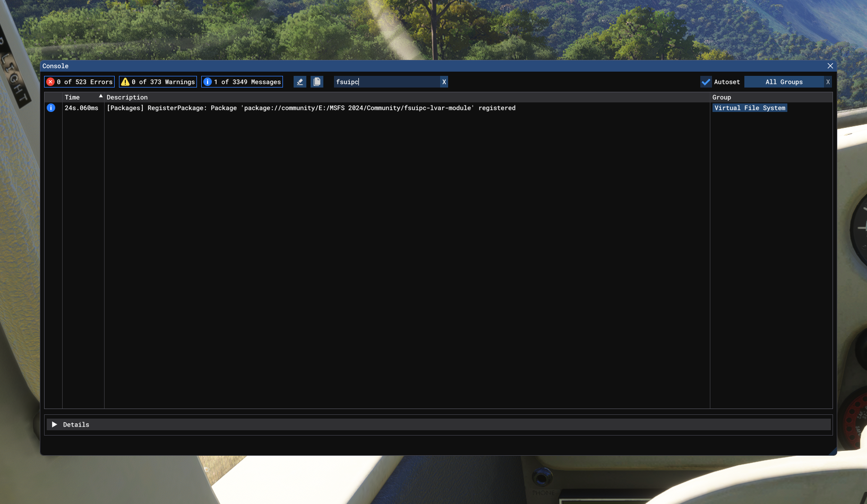
Task: Close the Console window
Action: [830, 66]
